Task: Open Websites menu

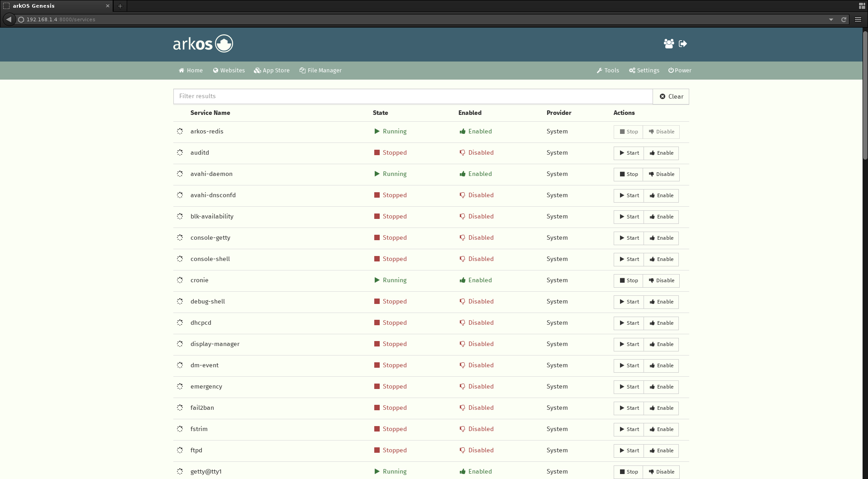Action: (229, 71)
